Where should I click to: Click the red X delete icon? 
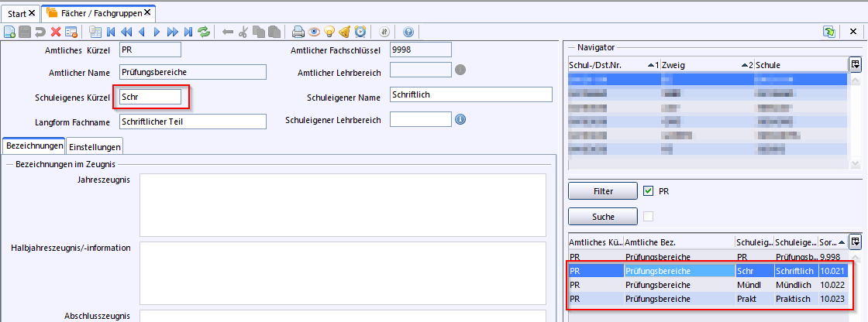[x=55, y=32]
